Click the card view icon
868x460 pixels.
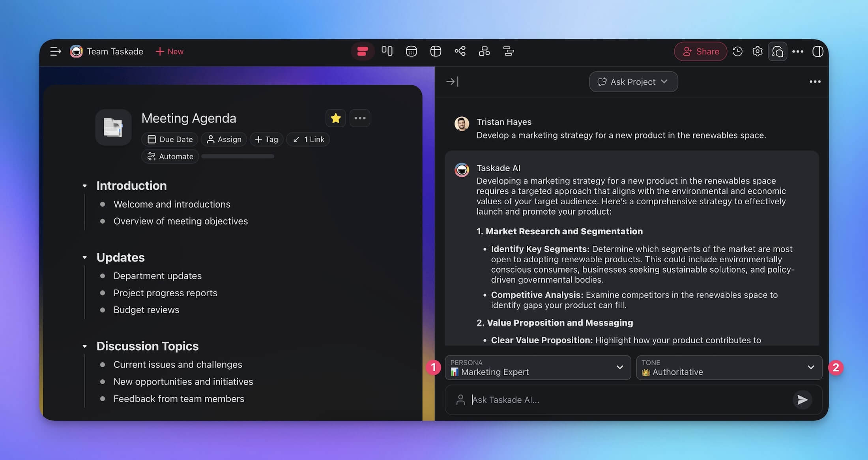[387, 52]
